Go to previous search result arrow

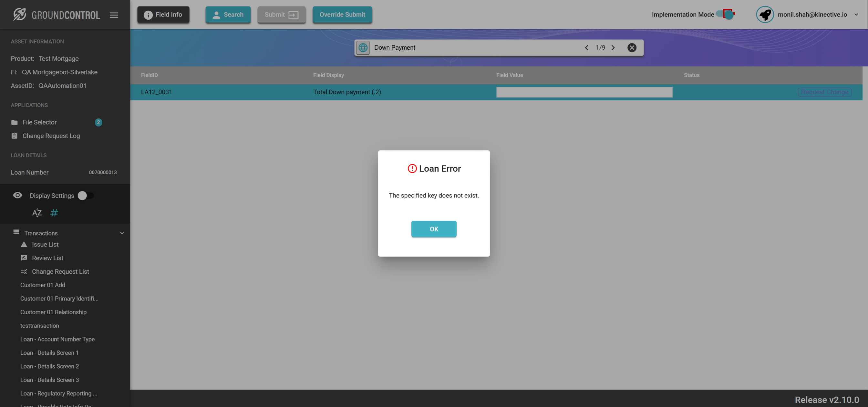[587, 47]
